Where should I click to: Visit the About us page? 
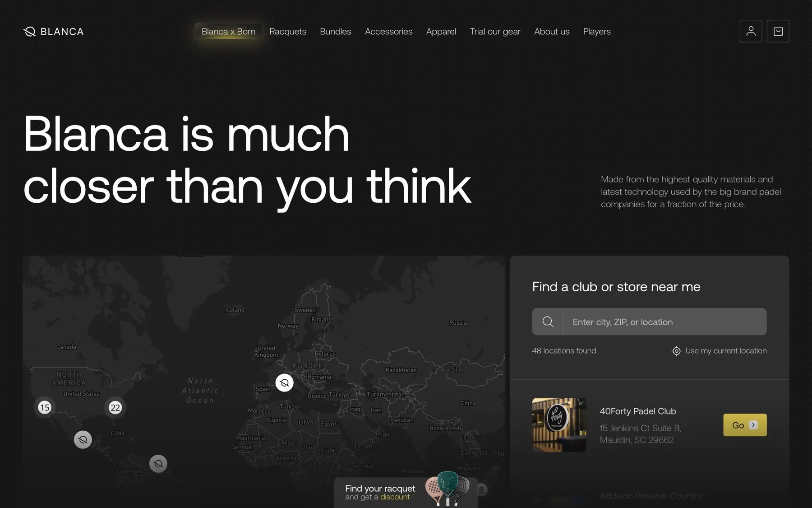coord(552,32)
